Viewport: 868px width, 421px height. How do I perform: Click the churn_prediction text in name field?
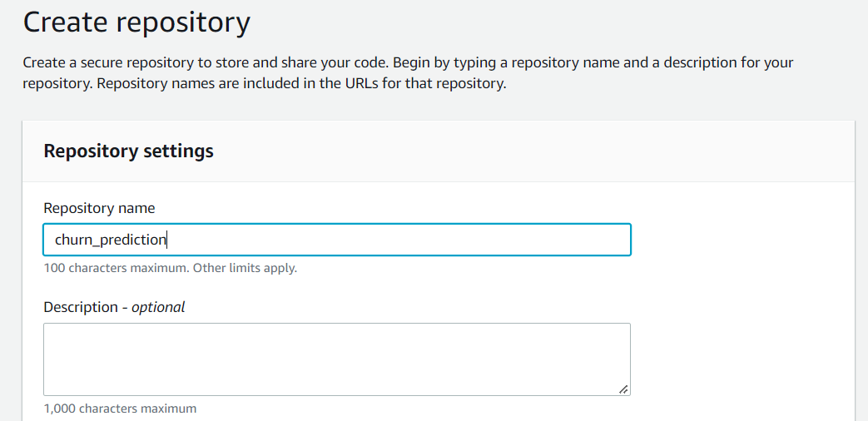point(110,240)
